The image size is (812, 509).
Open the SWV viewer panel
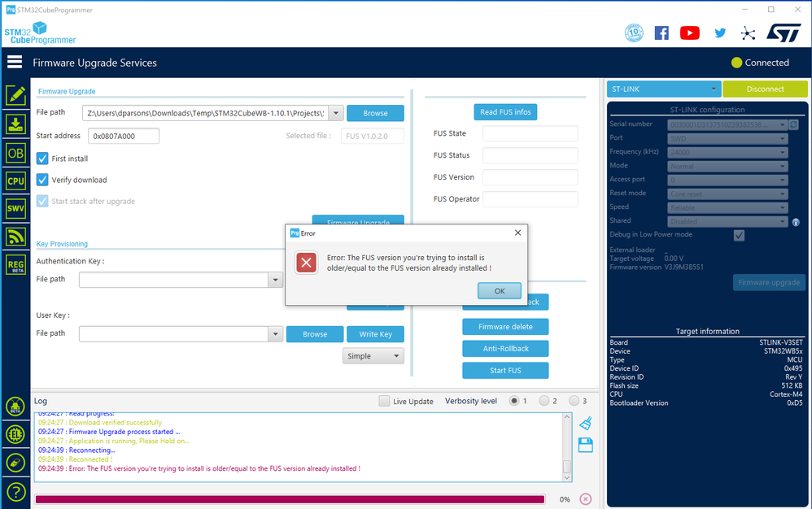[15, 208]
